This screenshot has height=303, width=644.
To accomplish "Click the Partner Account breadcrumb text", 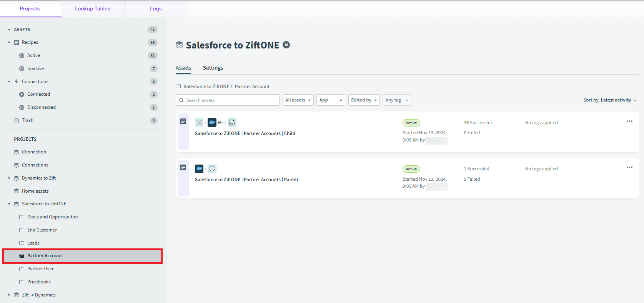I will (x=252, y=87).
